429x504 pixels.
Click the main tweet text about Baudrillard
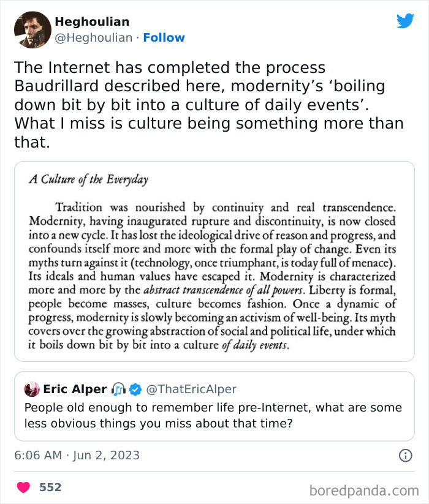click(x=208, y=105)
